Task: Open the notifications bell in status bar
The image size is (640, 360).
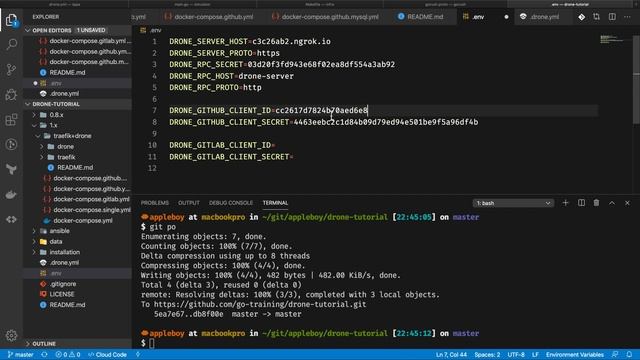Action: (x=629, y=355)
